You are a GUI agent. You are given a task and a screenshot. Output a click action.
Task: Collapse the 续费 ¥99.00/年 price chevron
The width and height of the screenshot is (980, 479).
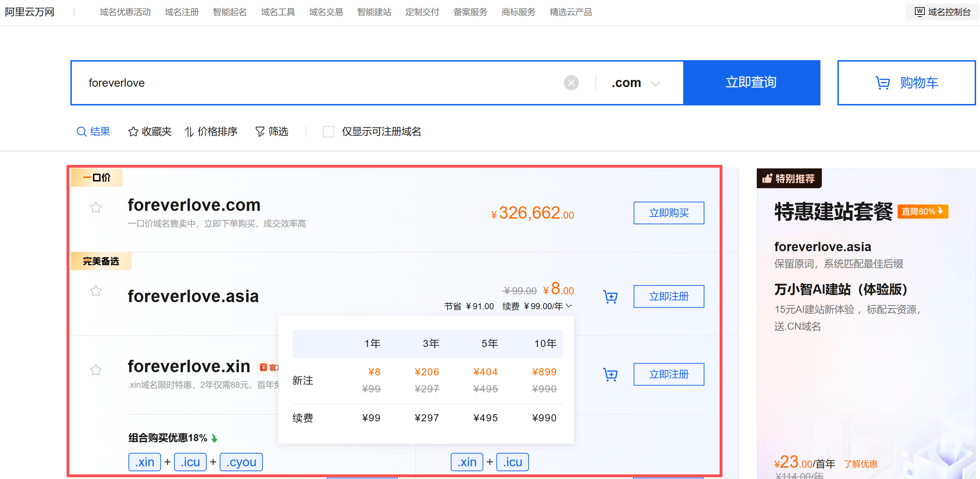[x=569, y=306]
